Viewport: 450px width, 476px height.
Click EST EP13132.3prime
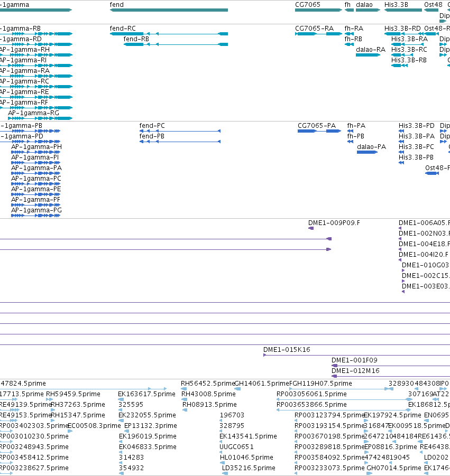pyautogui.click(x=151, y=426)
